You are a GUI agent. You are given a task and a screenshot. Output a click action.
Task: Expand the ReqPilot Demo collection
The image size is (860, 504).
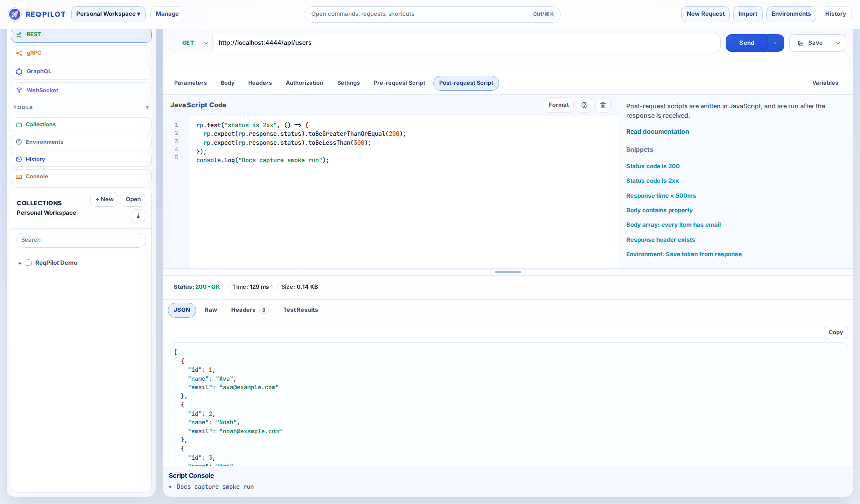[20, 262]
